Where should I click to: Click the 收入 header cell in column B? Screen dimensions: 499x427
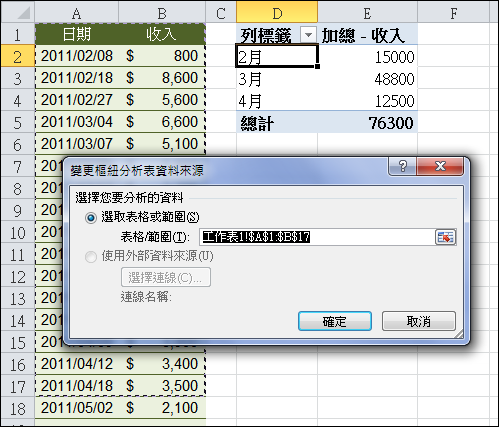coord(162,34)
